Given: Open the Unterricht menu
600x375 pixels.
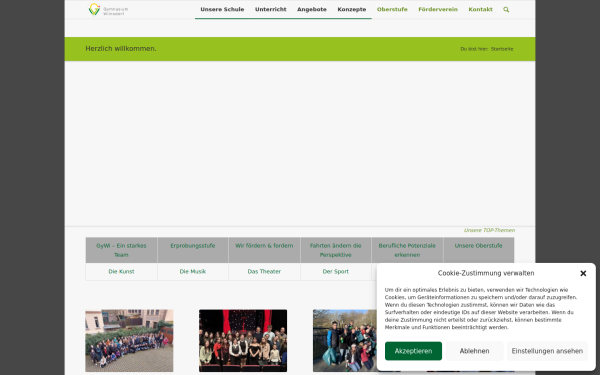Looking at the screenshot, I should (271, 9).
